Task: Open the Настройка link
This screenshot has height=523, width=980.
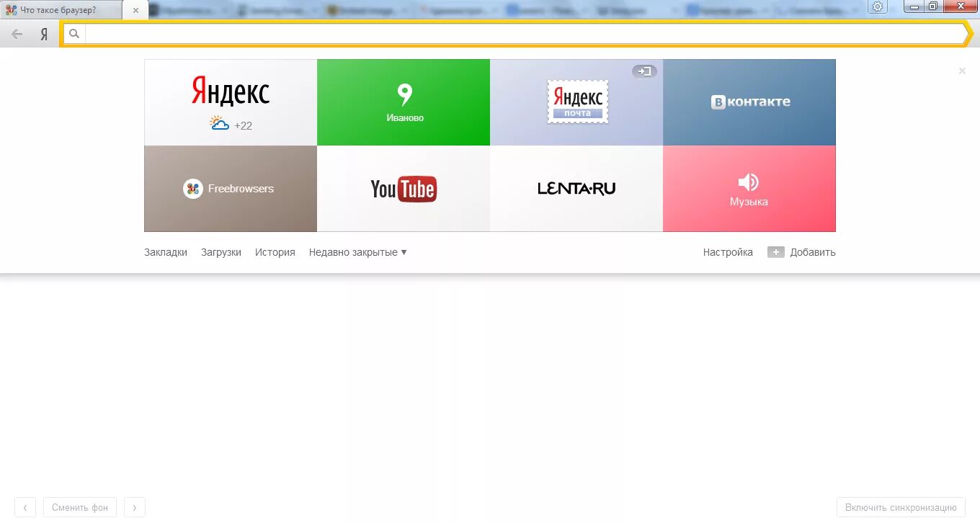Action: (x=728, y=252)
